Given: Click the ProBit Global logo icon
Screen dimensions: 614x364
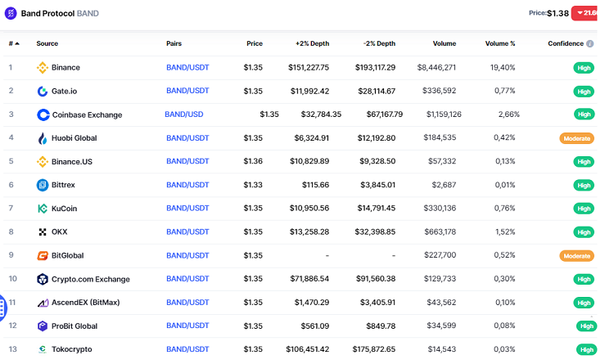Looking at the screenshot, I should 43,326.
